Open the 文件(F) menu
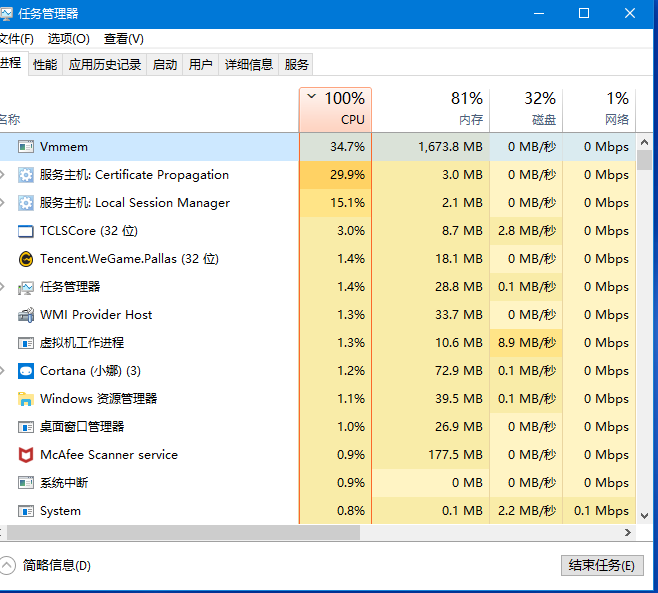Image resolution: width=658 pixels, height=593 pixels. coord(16,39)
